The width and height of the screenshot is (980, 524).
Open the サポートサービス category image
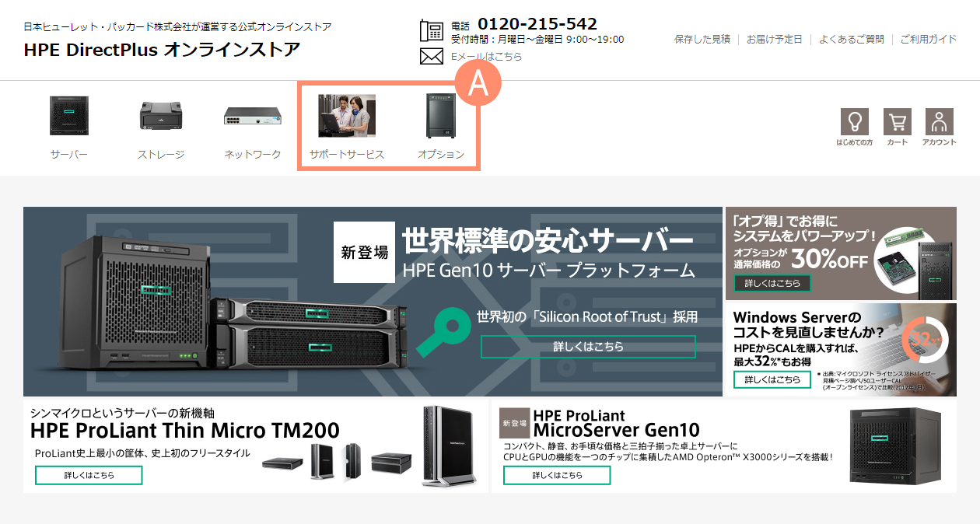point(347,116)
